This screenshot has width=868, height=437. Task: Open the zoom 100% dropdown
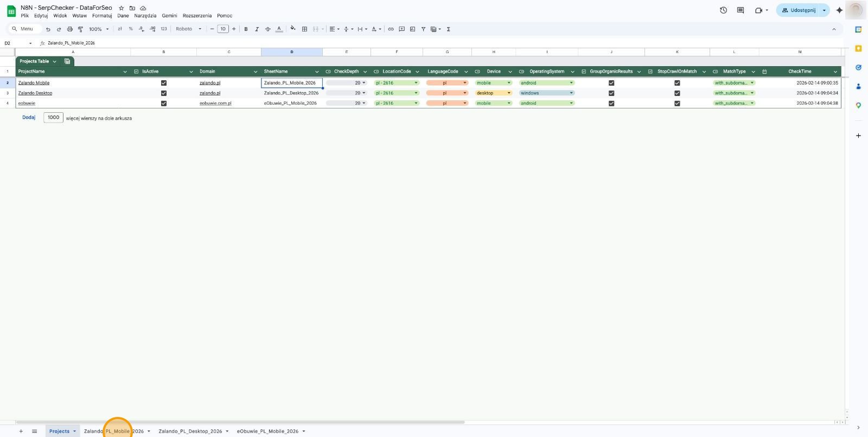99,29
